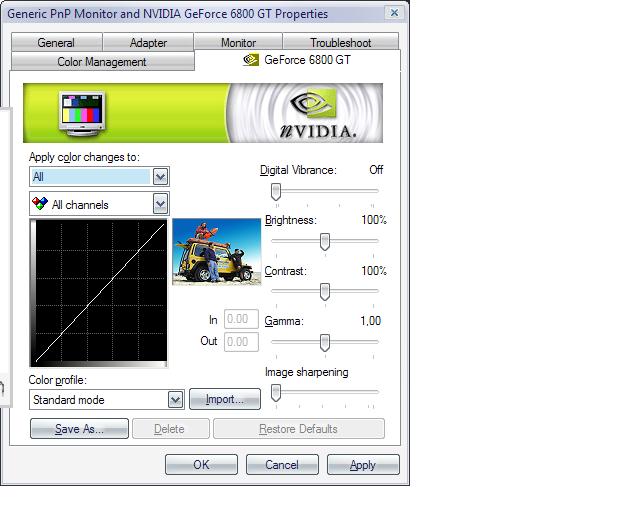
Task: Close the Properties dialog window
Action: point(394,13)
